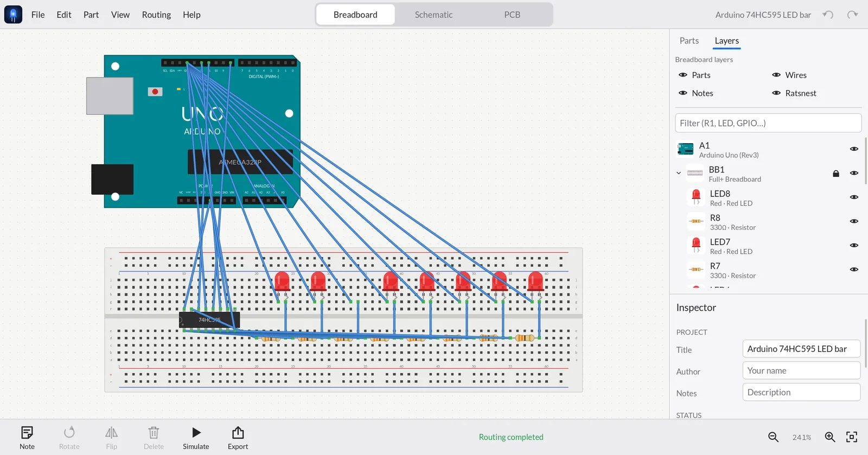Open the View menu
The image size is (868, 455).
(x=120, y=15)
